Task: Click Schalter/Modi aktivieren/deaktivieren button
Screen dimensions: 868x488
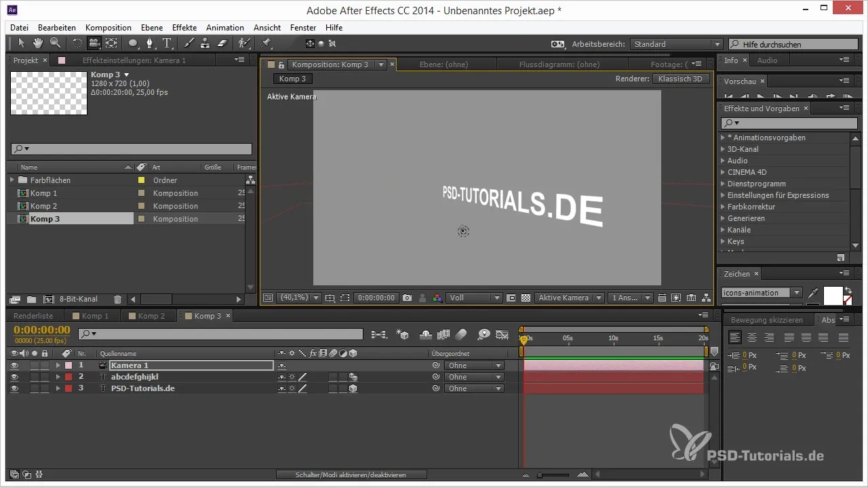Action: point(351,474)
